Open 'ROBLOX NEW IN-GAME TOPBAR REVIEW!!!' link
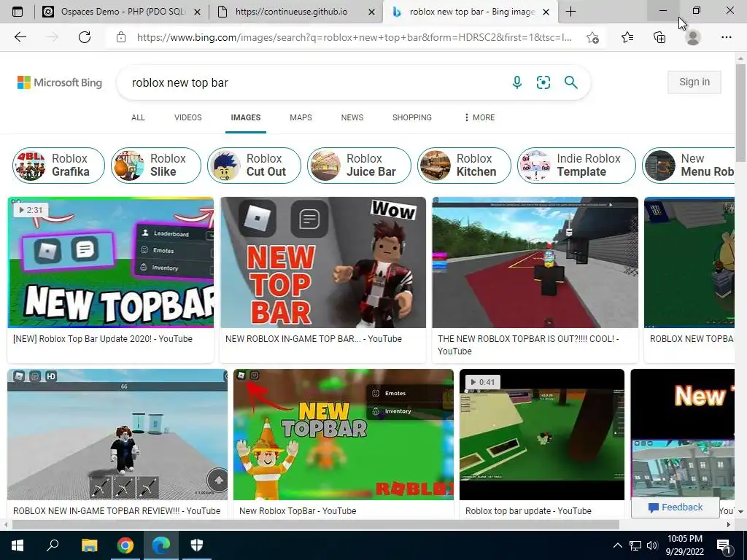The image size is (747, 560). [117, 510]
